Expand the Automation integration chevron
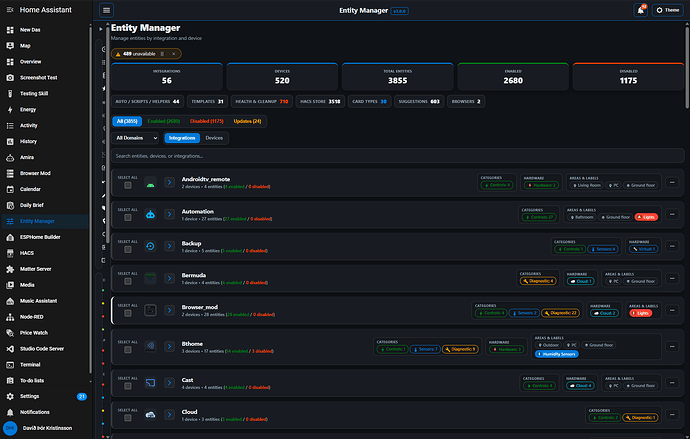Screen dimensions: 690x439 click(169, 214)
